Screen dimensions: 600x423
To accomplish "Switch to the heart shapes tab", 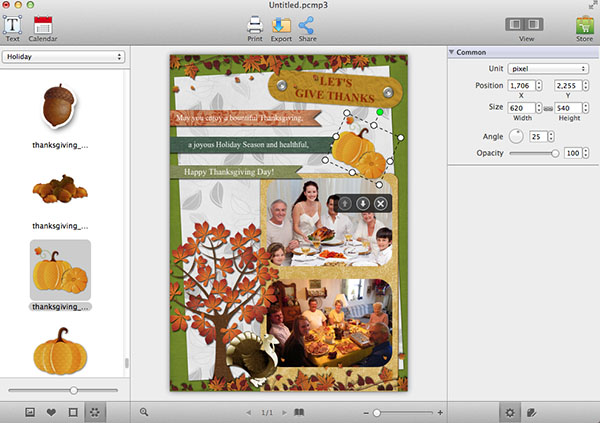I will [50, 411].
